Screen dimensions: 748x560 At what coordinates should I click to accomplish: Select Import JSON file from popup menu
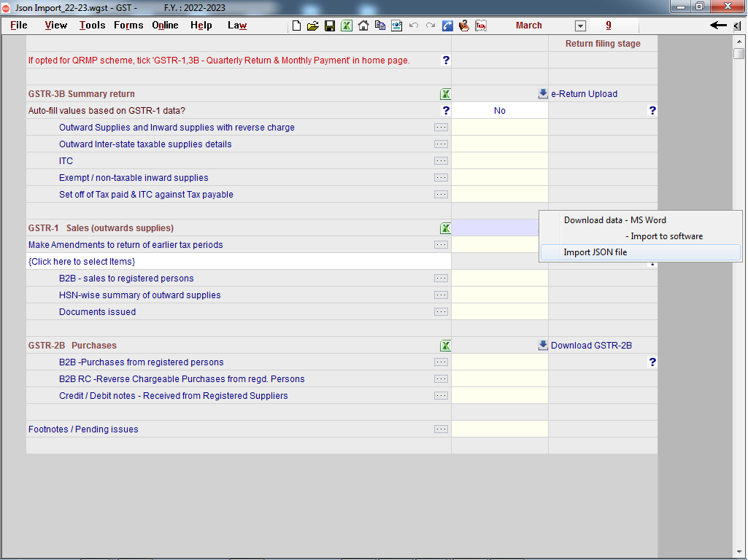click(x=595, y=252)
